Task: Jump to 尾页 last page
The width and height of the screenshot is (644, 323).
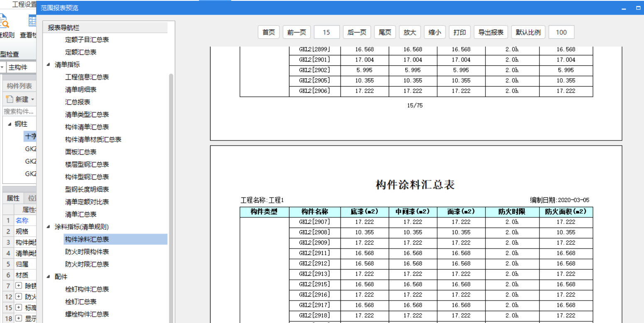Action: [x=385, y=32]
